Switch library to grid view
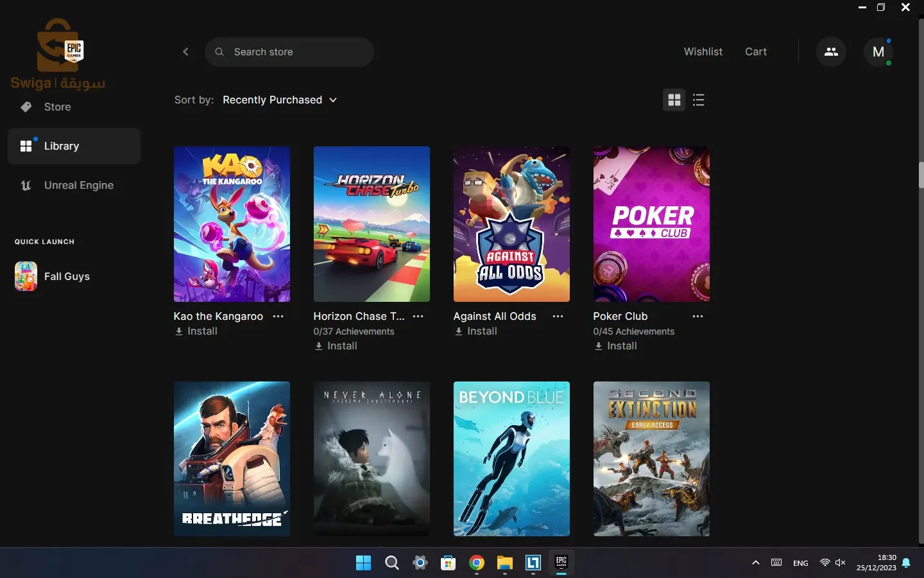Viewport: 924px width, 578px height. [x=674, y=100]
